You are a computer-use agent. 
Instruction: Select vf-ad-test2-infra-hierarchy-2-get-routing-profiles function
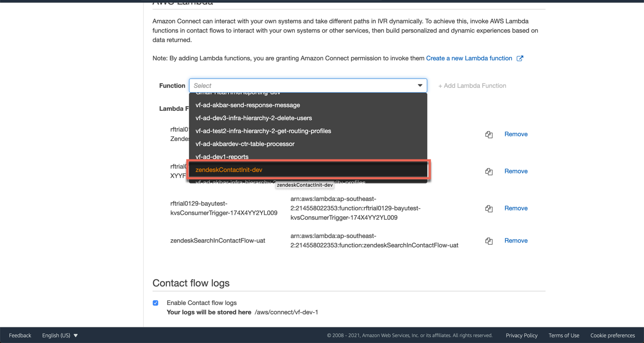(x=263, y=131)
